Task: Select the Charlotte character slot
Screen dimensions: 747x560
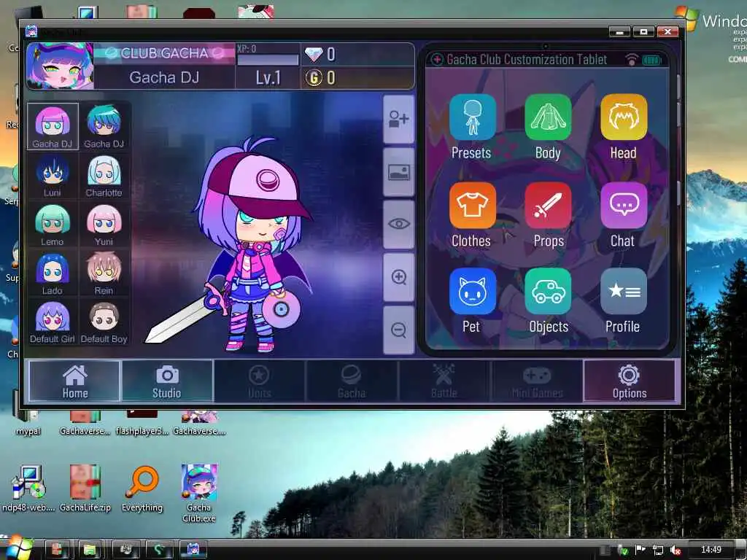Action: pos(104,175)
